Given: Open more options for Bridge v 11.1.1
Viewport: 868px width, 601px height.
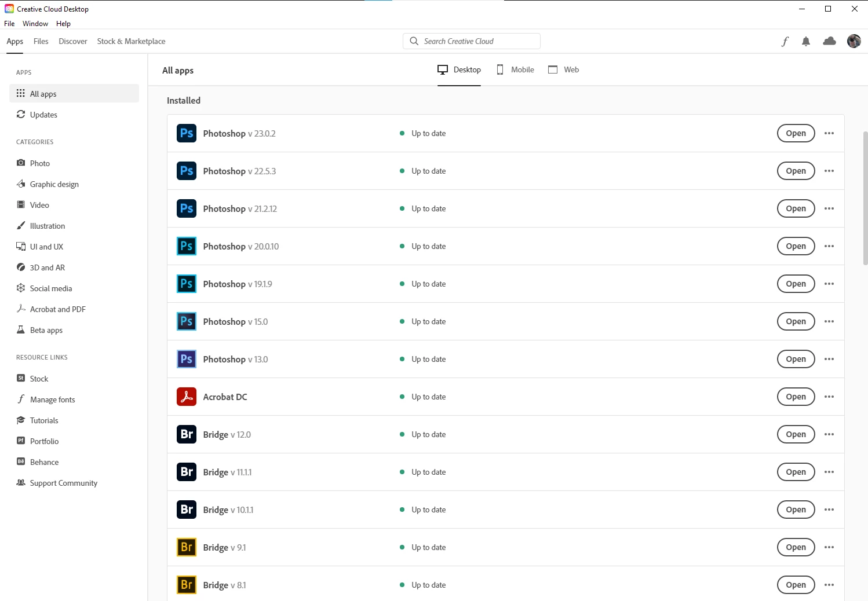Looking at the screenshot, I should pyautogui.click(x=829, y=472).
